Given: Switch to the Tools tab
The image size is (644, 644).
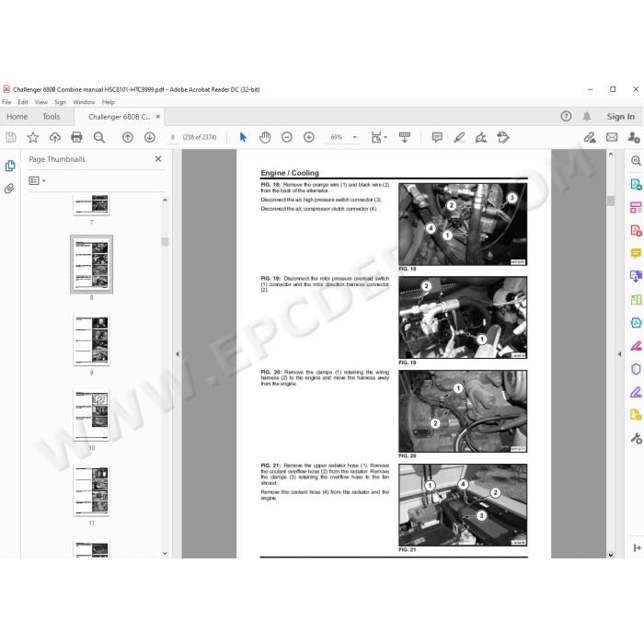Looking at the screenshot, I should (51, 117).
